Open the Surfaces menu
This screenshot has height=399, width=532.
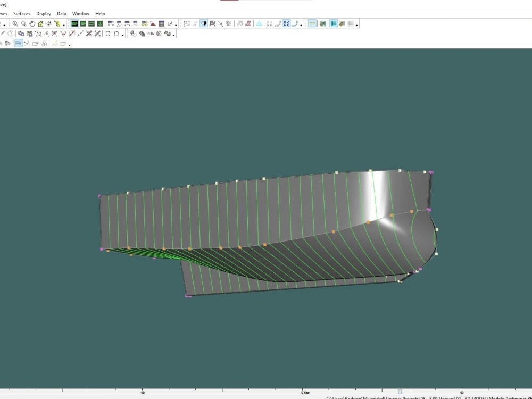pos(22,13)
